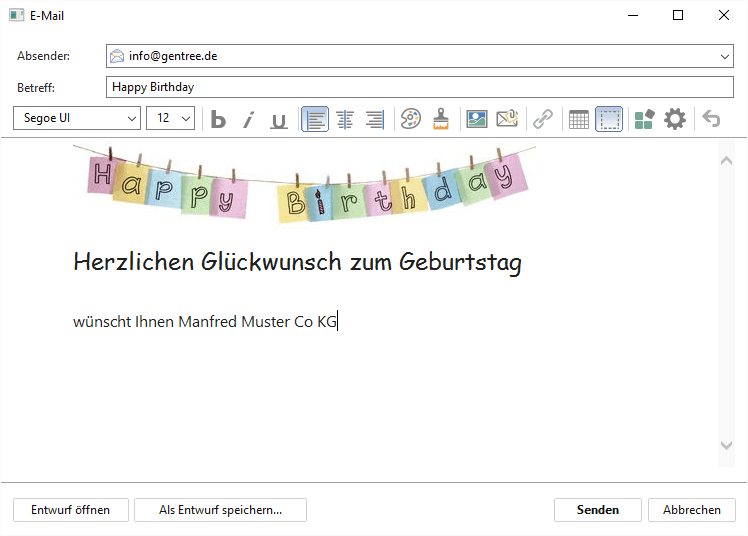Viewport: 748px width, 536px height.
Task: Click Als Entwurf speichern button
Action: point(220,510)
